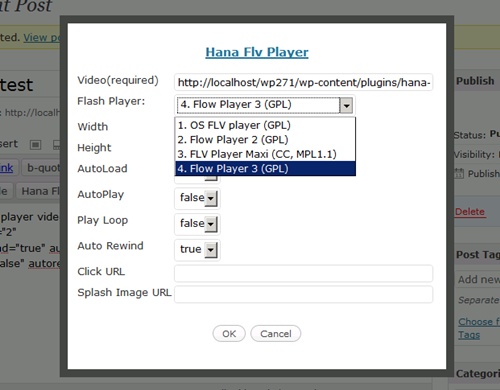The height and width of the screenshot is (390, 500).
Task: Click the Hana Flv editor toolbar button
Action: (x=38, y=191)
